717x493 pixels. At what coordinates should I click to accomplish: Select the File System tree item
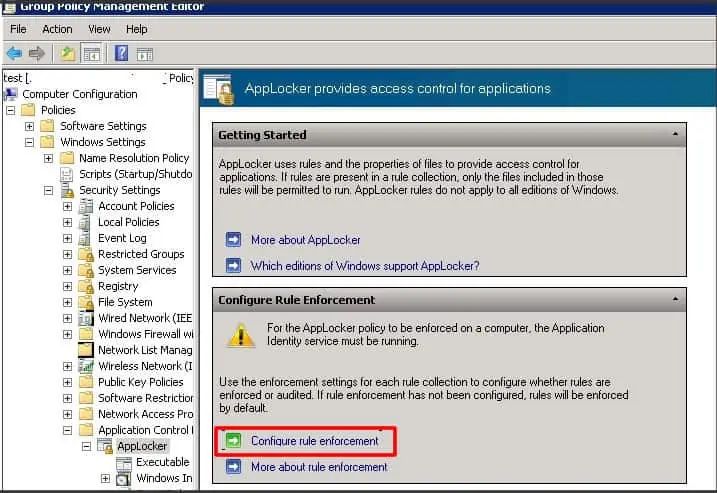tap(125, 302)
